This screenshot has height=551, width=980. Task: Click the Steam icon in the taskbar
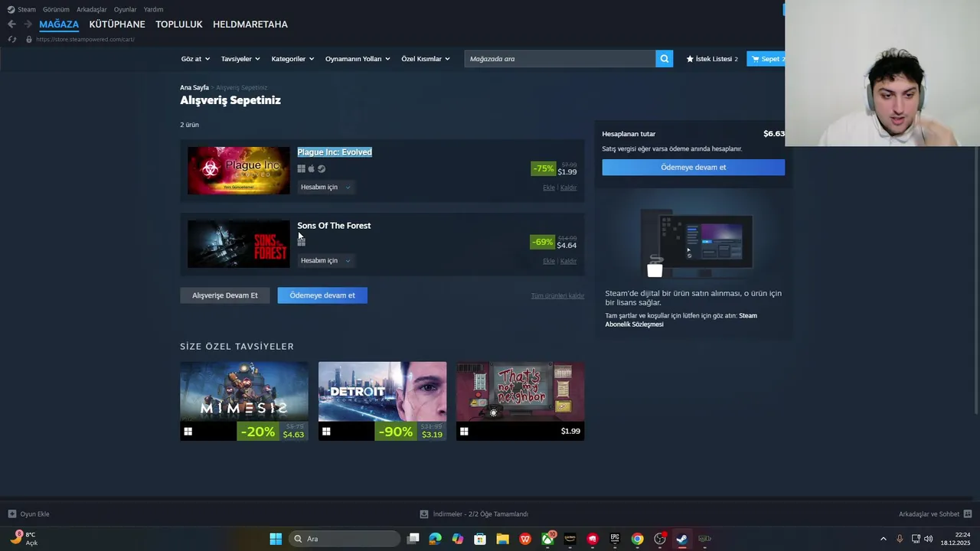681,539
